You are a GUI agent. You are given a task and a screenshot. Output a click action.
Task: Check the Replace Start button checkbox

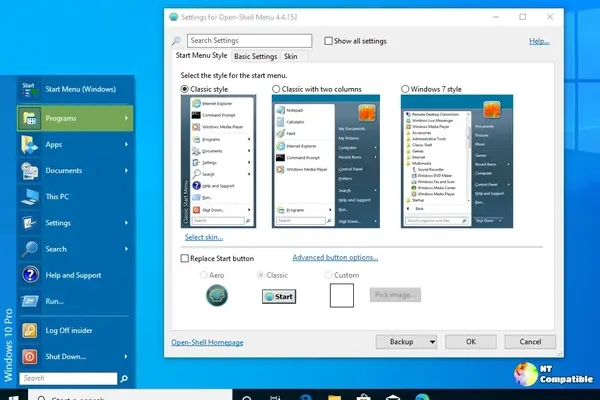(x=184, y=258)
